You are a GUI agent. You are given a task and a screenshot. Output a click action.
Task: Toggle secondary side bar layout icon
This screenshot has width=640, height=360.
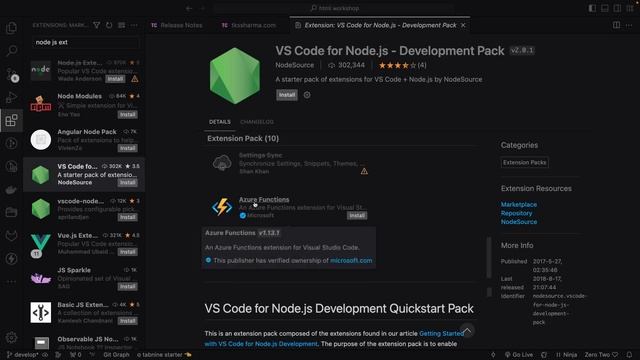(x=617, y=8)
